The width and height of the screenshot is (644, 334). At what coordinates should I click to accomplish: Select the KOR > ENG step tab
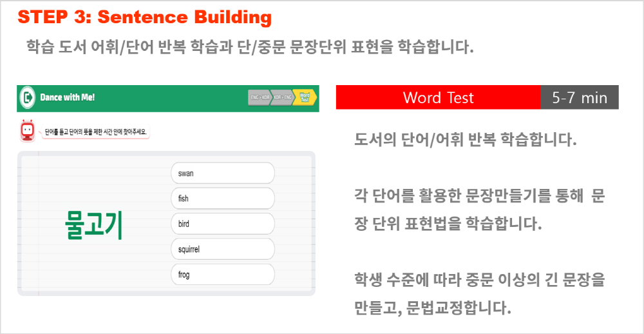tap(282, 98)
